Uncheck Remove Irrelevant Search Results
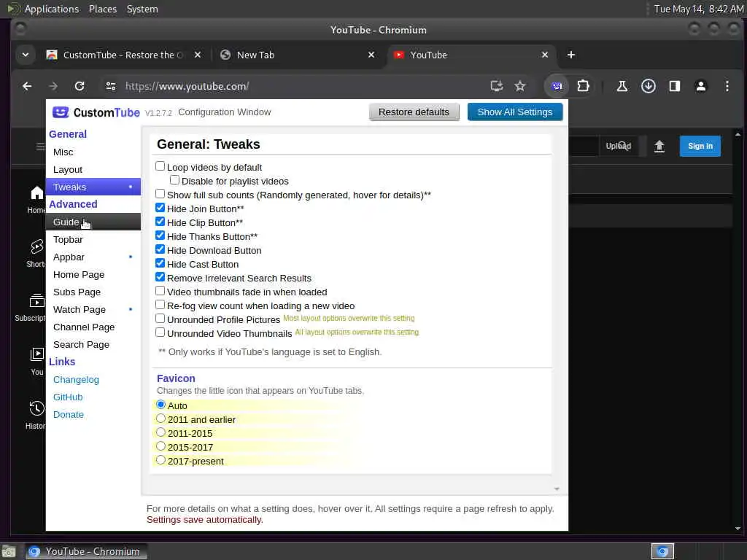747x560 pixels. click(160, 276)
